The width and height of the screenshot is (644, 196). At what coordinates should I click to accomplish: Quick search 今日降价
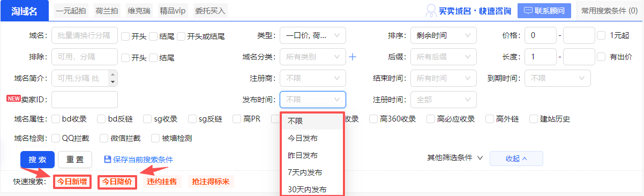(x=117, y=182)
